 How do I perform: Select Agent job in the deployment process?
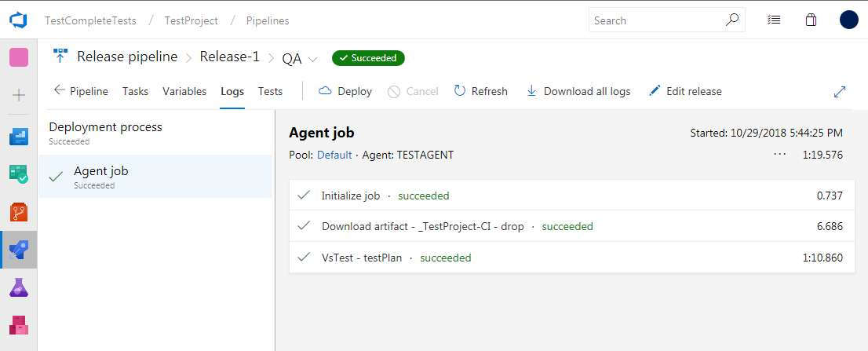(x=155, y=176)
